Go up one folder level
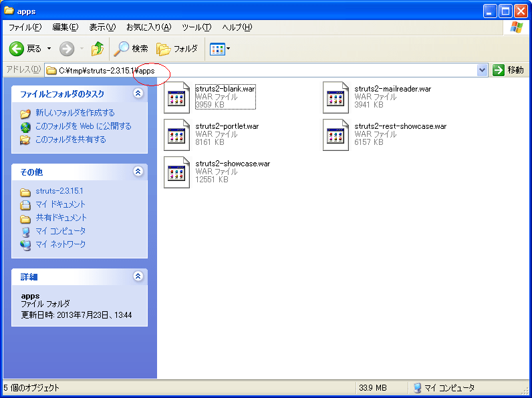The image size is (532, 398). pos(98,49)
